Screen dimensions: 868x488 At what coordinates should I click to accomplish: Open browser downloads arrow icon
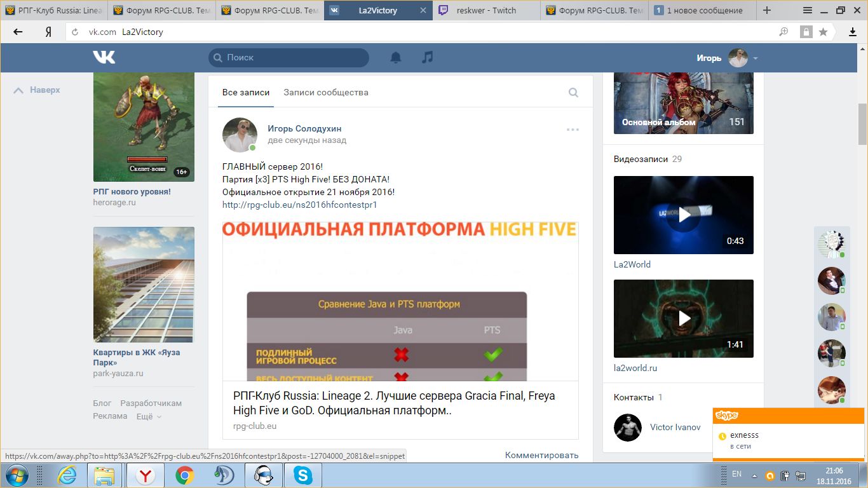(853, 32)
